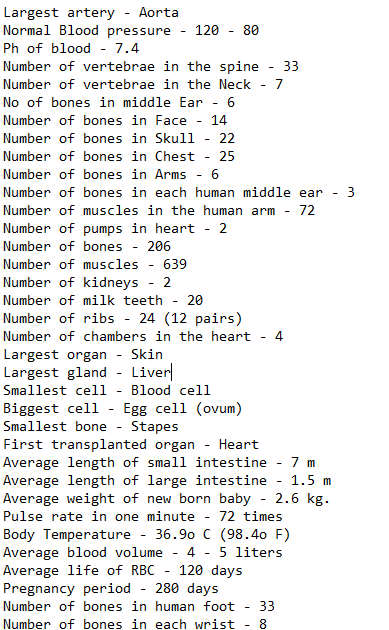Screen dimensions: 389x630
Task: Click the text '(12 pairs)'
Action: (203, 318)
